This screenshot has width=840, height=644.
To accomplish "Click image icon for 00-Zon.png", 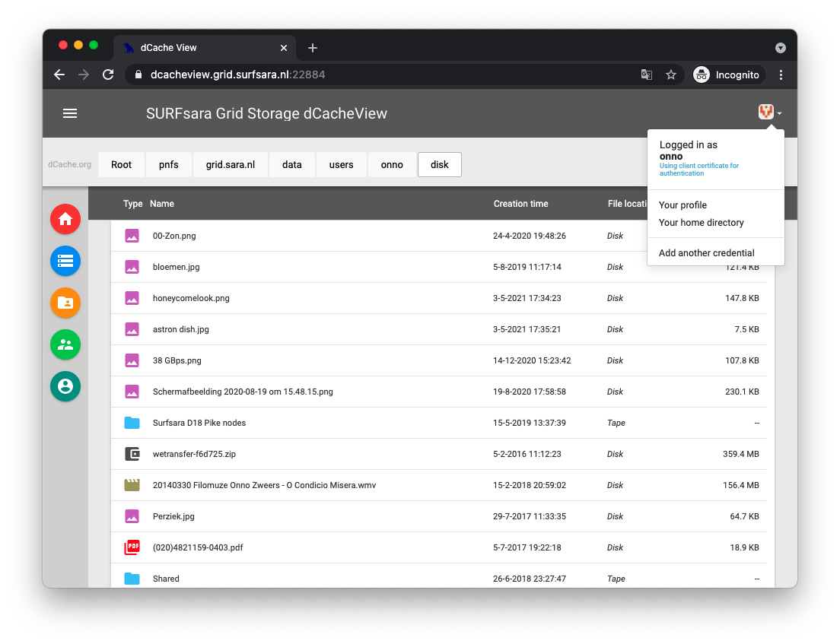I will [x=132, y=236].
